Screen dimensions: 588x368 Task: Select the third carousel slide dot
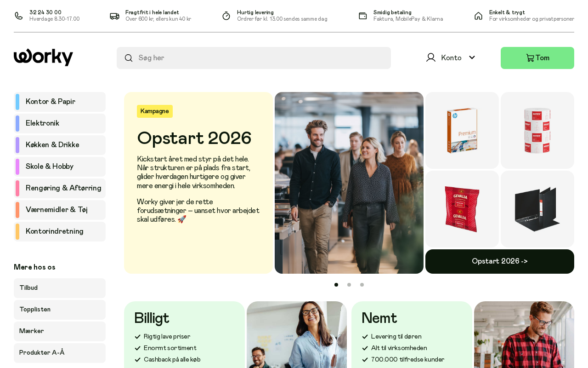(362, 285)
